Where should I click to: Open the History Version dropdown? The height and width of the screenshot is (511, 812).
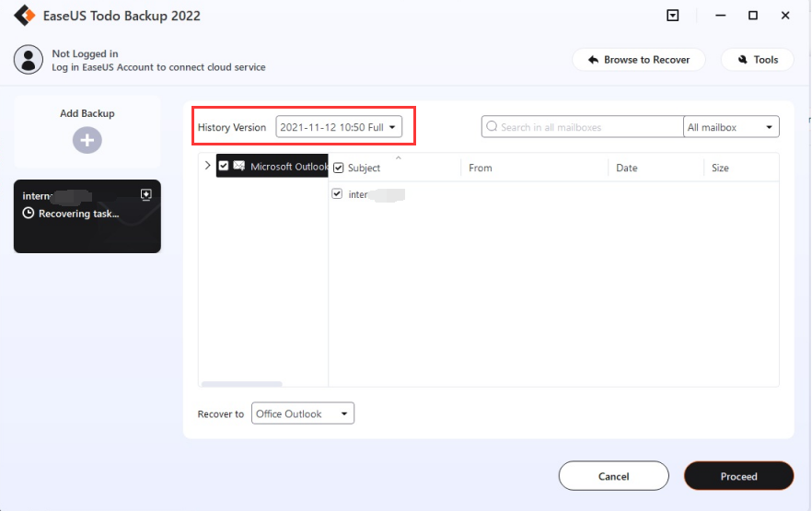[x=339, y=127]
